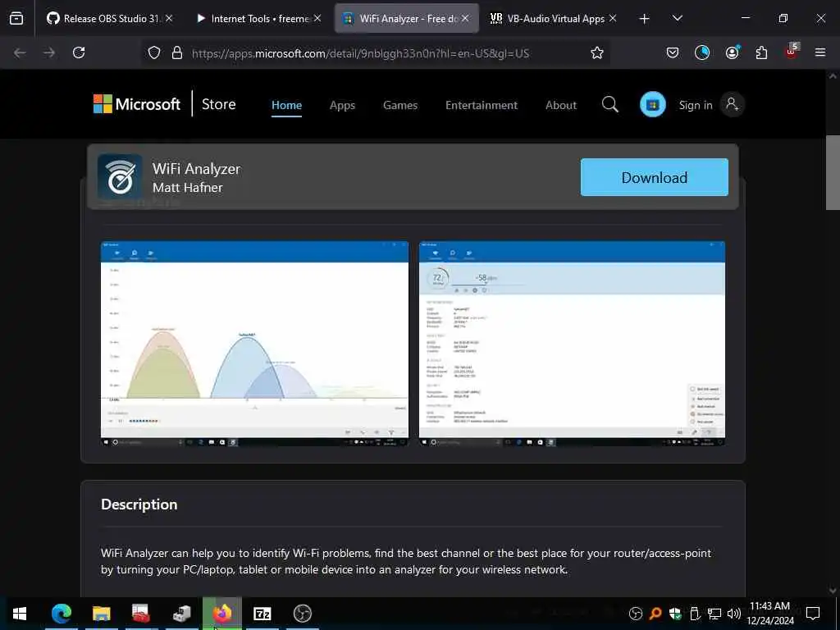Close the WiFi Analyzer tab
The width and height of the screenshot is (840, 630).
click(465, 18)
